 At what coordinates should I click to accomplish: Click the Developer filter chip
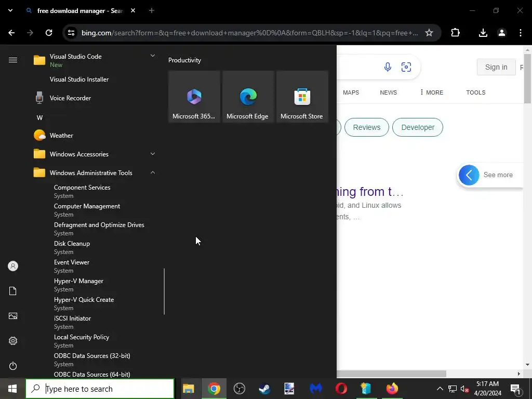click(418, 127)
